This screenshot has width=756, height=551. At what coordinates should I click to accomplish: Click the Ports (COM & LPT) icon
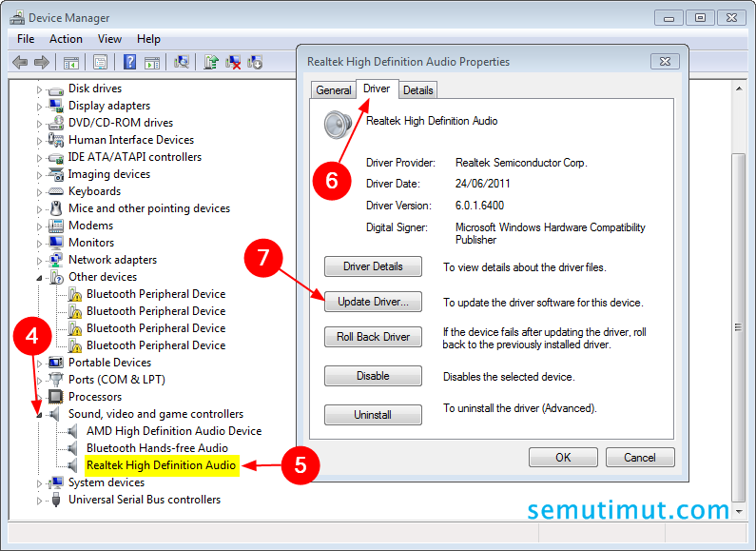(56, 380)
